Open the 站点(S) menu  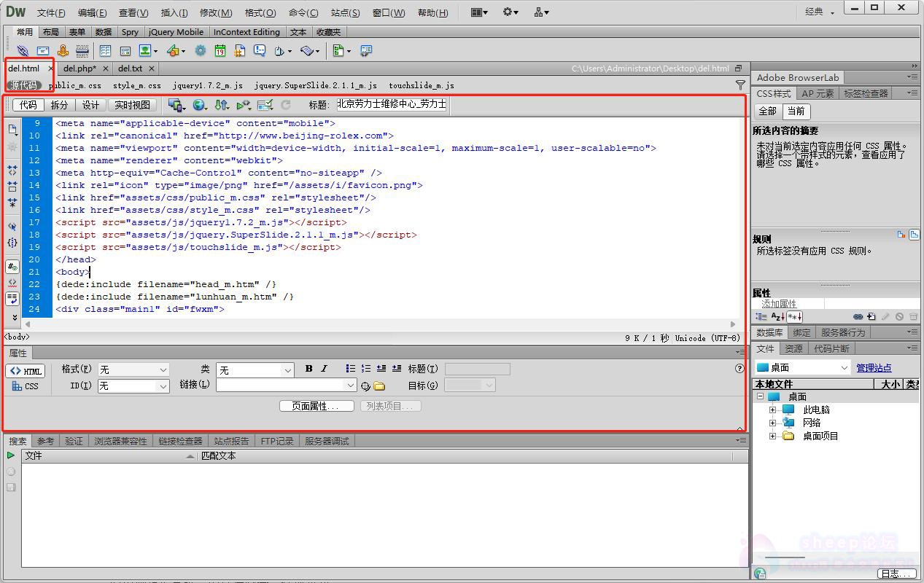pyautogui.click(x=345, y=12)
